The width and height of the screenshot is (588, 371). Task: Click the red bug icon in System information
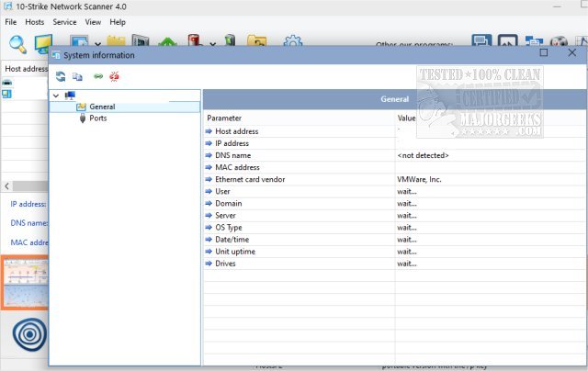114,76
